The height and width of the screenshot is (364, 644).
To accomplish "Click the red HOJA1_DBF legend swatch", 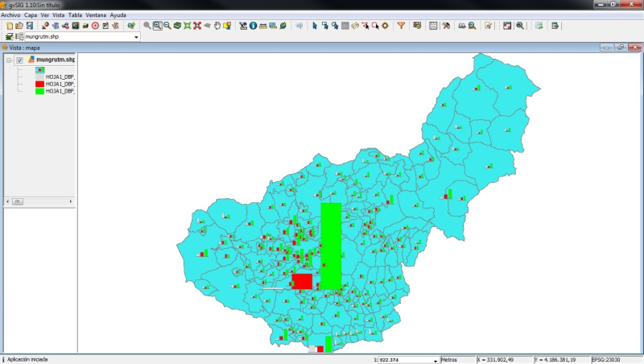I will pyautogui.click(x=39, y=84).
